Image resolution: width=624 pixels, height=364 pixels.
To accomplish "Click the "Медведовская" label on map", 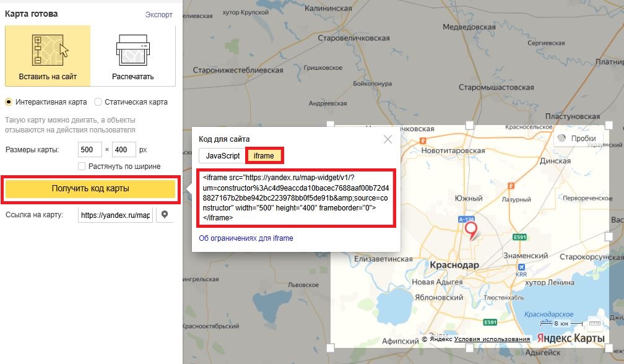I will [x=469, y=27].
